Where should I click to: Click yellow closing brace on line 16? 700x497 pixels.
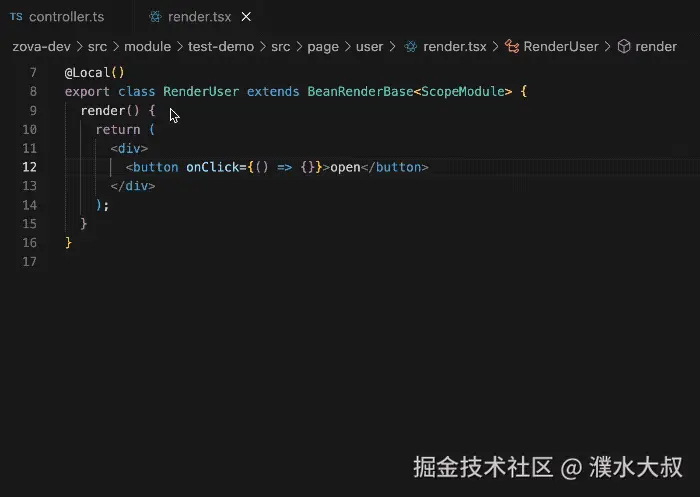(x=68, y=242)
